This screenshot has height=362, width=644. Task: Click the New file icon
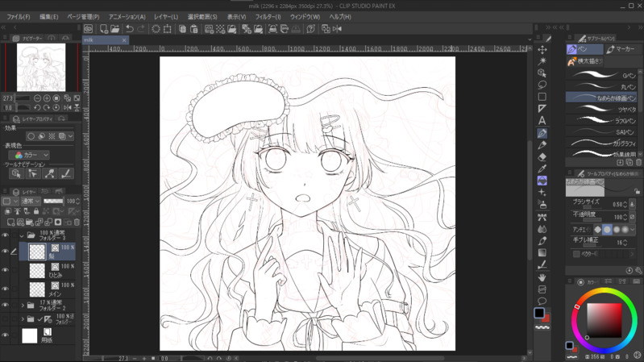104,29
